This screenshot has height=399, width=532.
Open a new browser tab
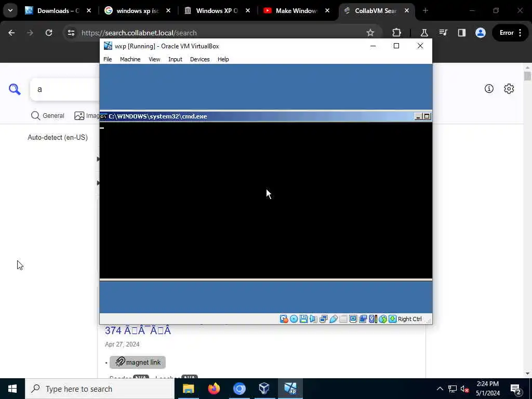(425, 11)
